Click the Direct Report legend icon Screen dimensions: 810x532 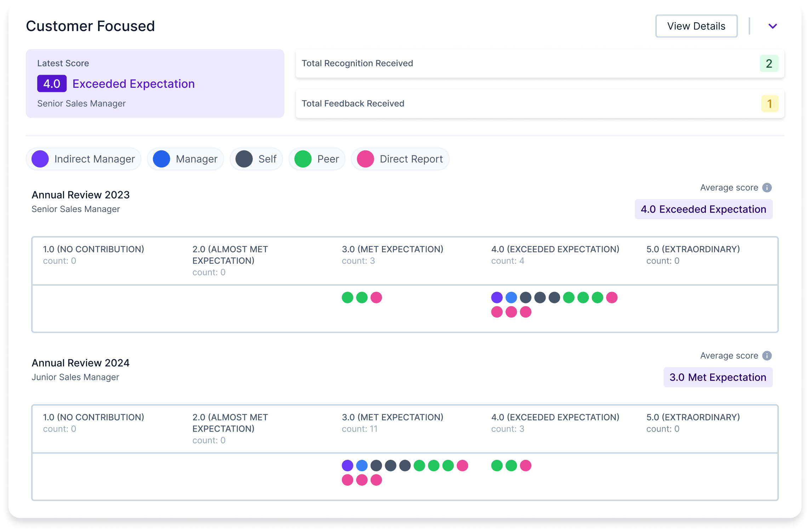click(365, 159)
